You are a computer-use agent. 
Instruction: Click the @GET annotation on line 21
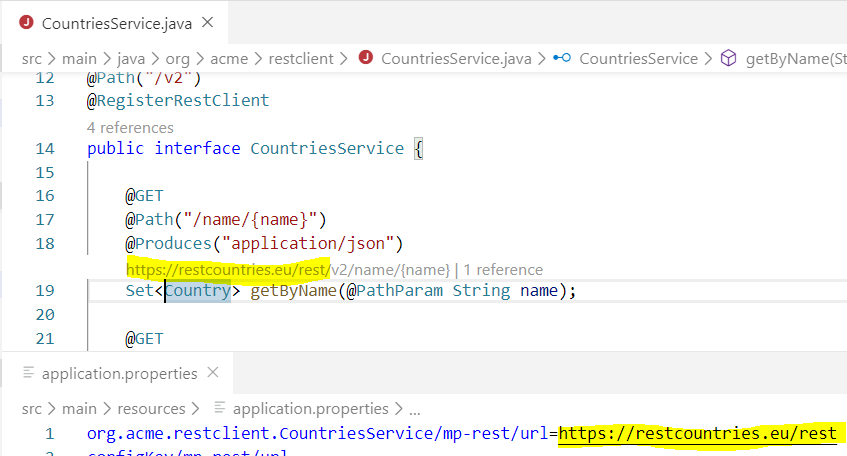tap(144, 339)
